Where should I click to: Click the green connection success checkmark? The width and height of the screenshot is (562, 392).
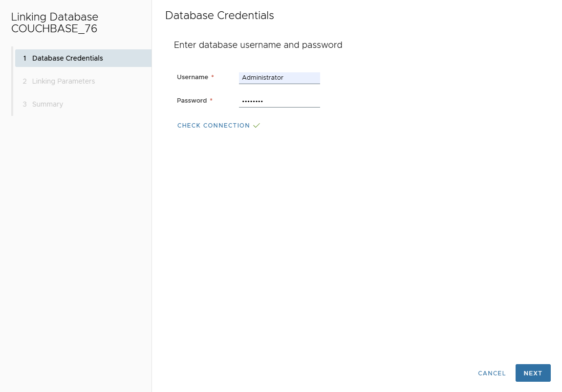(257, 126)
